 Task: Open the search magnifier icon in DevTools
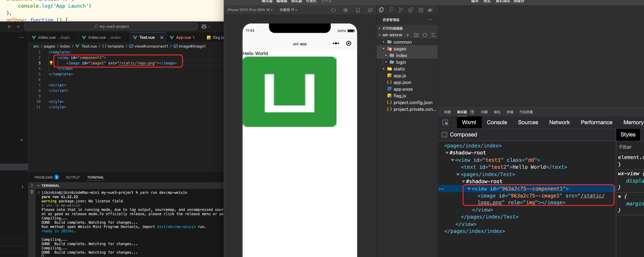click(x=391, y=10)
